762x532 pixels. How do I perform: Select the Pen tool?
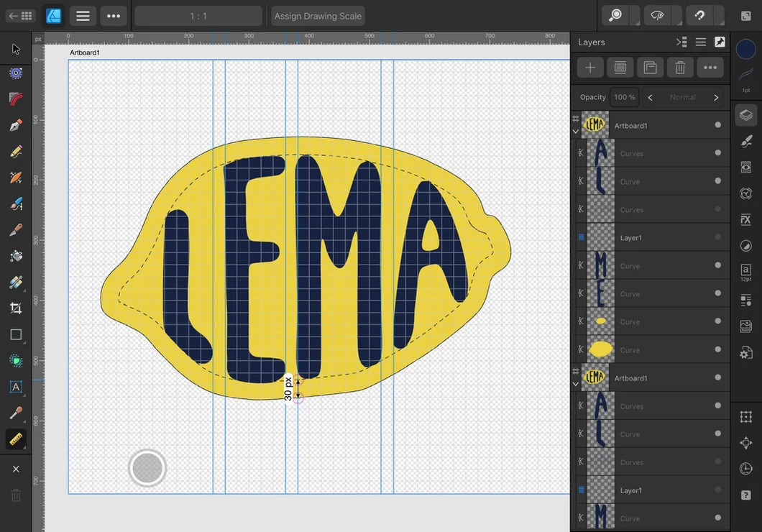click(16, 125)
